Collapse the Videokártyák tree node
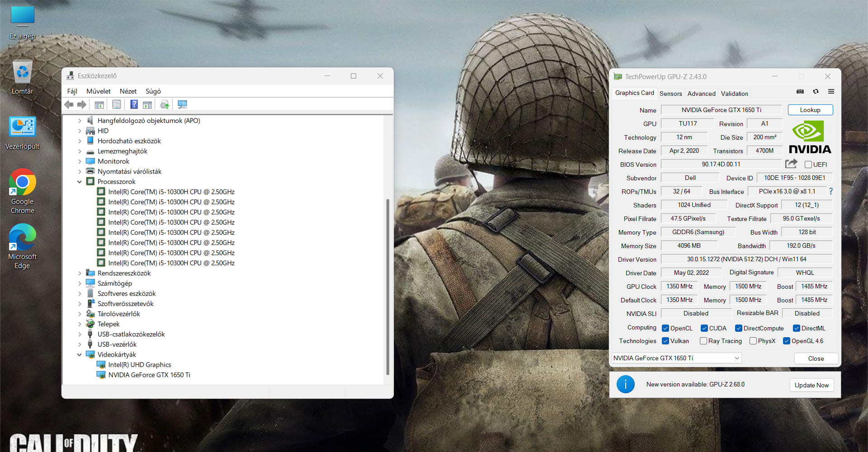 click(x=80, y=355)
